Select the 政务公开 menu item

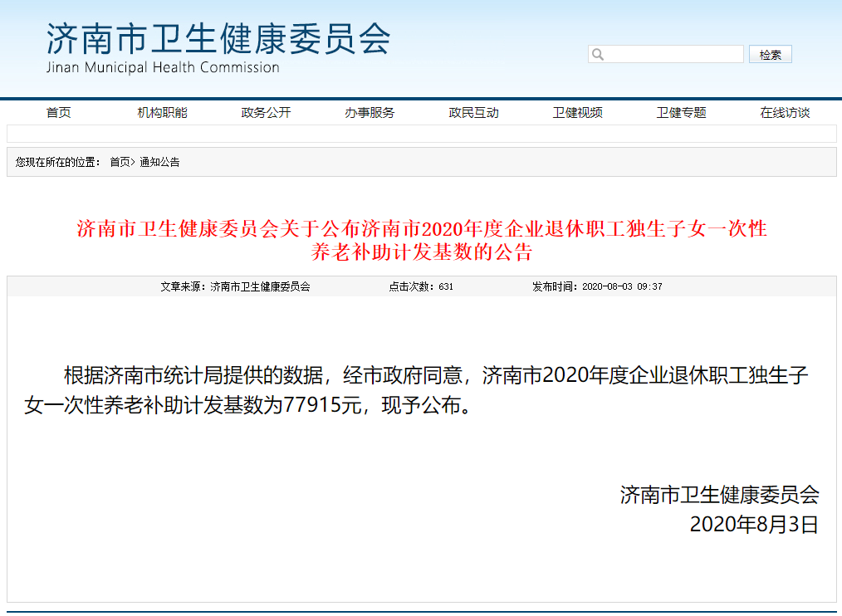(x=266, y=113)
